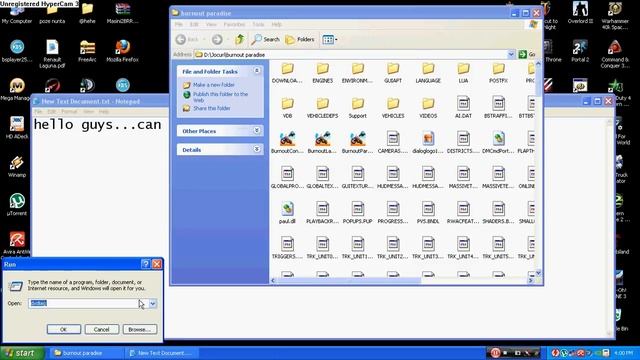640x360 pixels.
Task: Select the POSTFX folder
Action: point(498,73)
